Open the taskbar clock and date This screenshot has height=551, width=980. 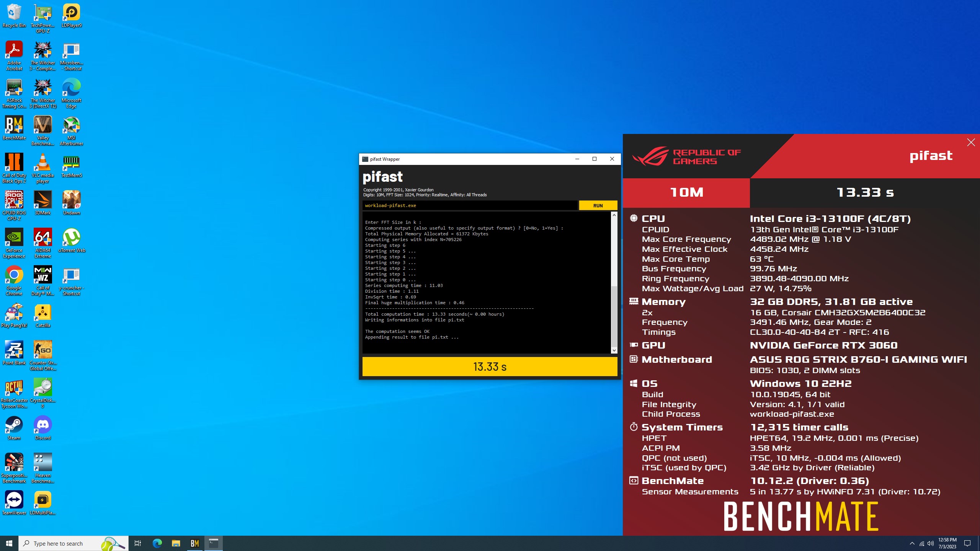pos(947,543)
